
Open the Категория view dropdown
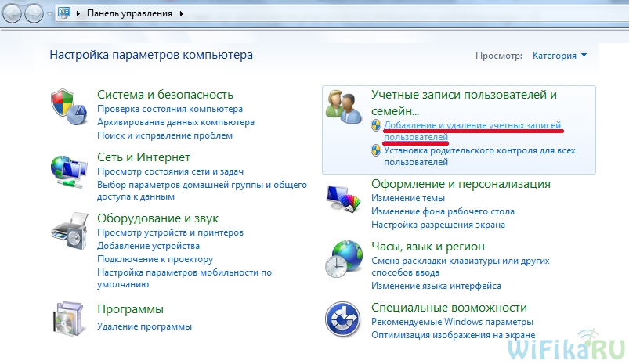pos(559,56)
